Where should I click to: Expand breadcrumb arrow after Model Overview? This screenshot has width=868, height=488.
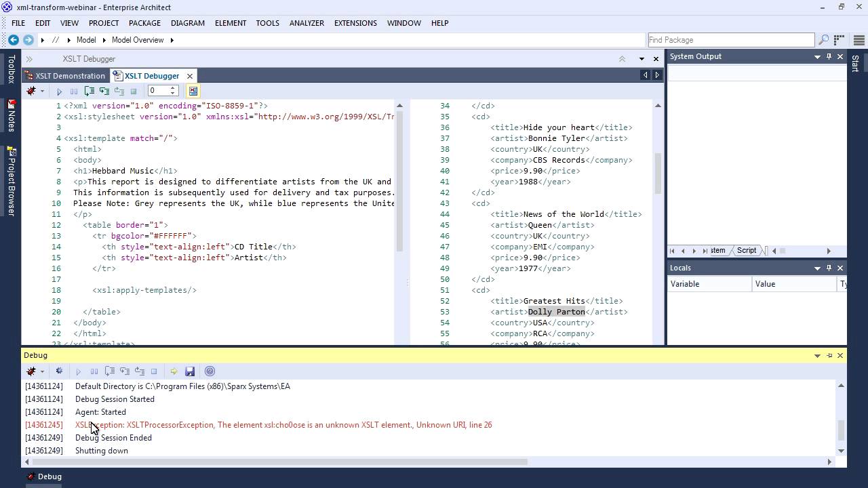coord(172,40)
